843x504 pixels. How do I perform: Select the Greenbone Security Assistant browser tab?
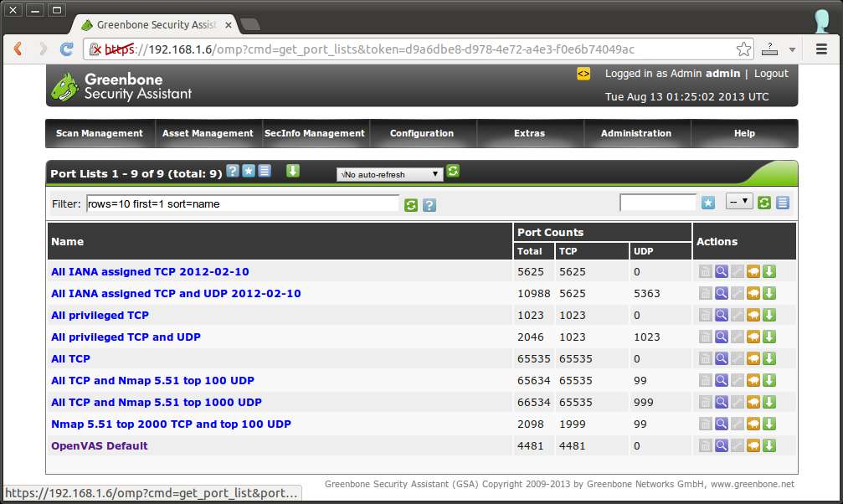coord(156,25)
